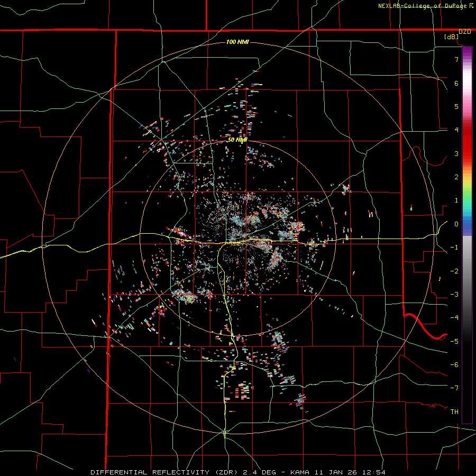Click the 100 NMI range ring label
476x476 pixels.
coord(237,42)
